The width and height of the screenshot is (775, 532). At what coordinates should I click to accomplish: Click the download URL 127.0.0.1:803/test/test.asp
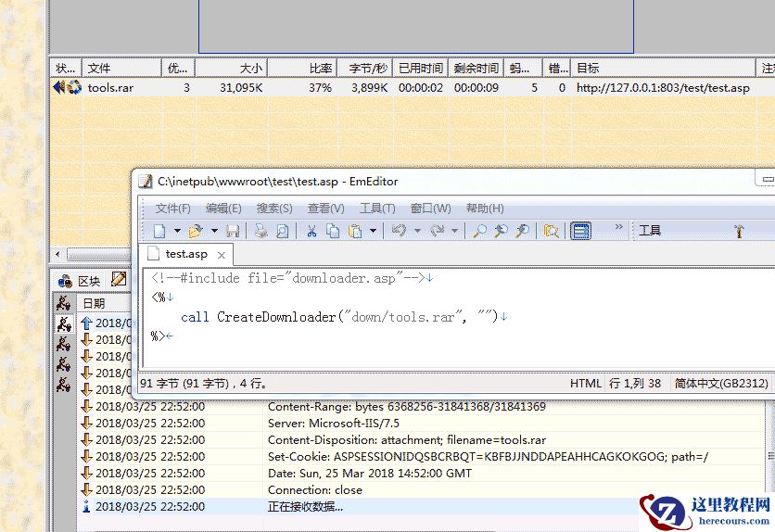point(663,88)
